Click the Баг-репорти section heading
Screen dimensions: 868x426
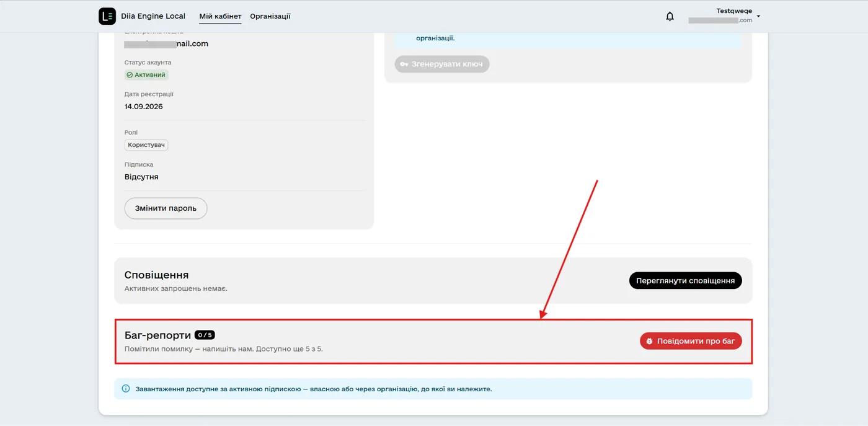157,335
